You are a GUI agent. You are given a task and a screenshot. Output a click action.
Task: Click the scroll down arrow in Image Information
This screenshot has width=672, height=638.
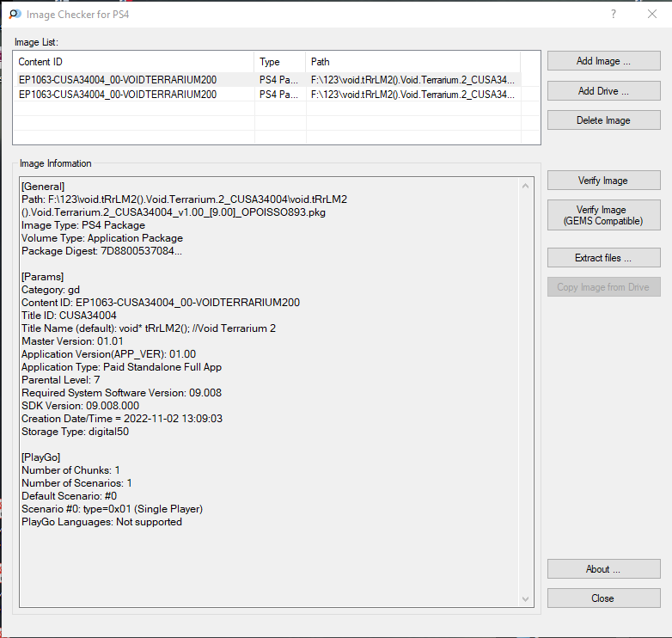click(525, 599)
